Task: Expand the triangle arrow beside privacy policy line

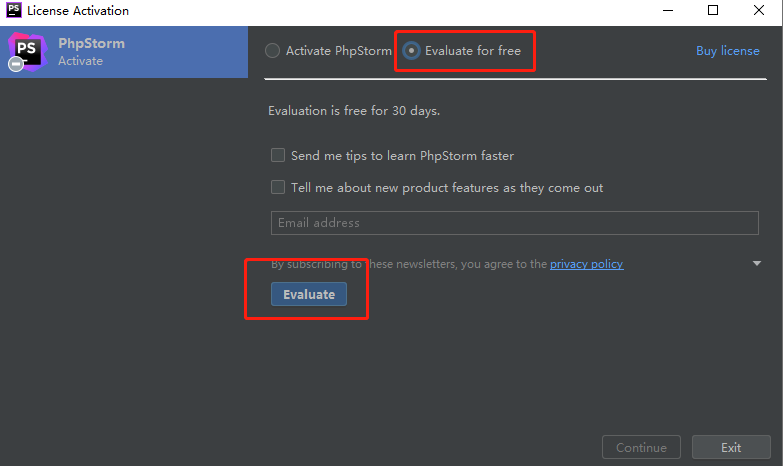Action: pyautogui.click(x=757, y=264)
